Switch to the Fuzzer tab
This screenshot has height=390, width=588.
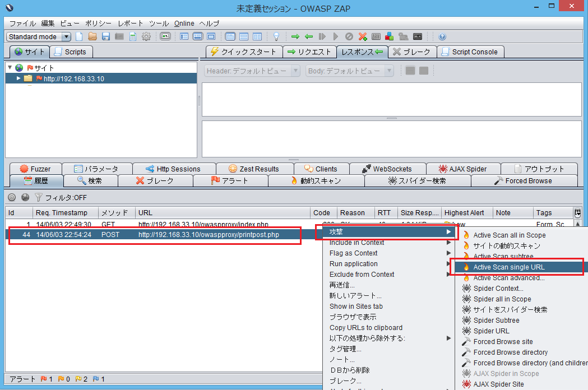[x=35, y=169]
